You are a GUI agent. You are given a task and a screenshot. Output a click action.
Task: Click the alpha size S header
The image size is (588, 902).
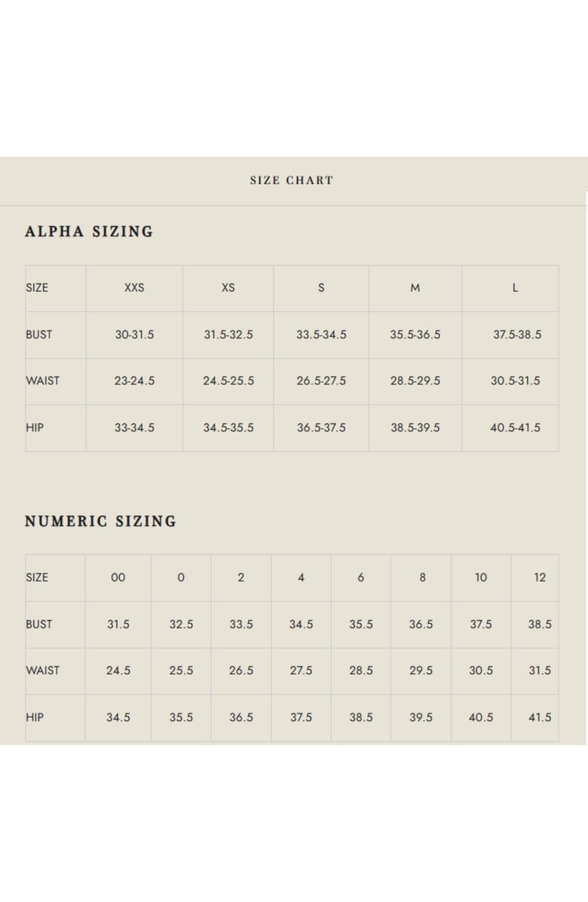tap(321, 287)
